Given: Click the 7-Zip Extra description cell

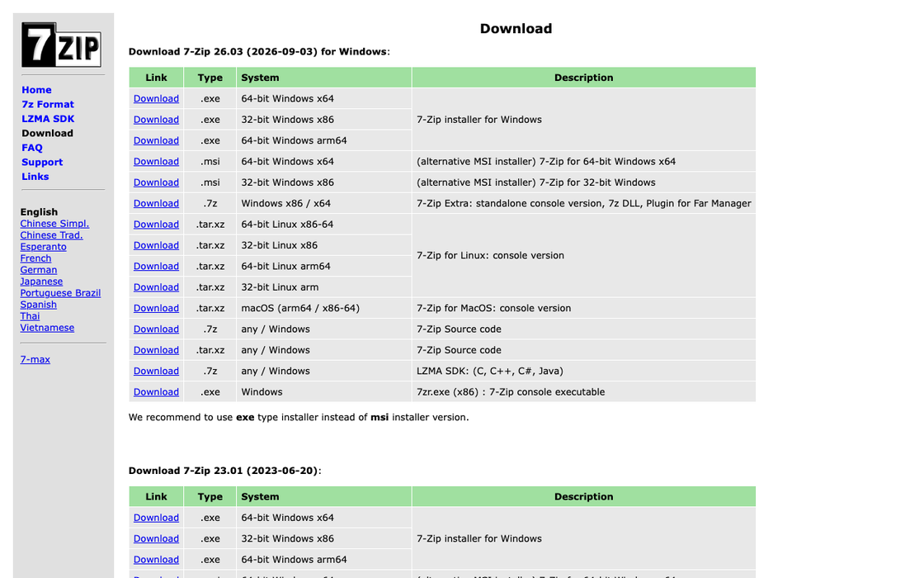Looking at the screenshot, I should coord(584,203).
